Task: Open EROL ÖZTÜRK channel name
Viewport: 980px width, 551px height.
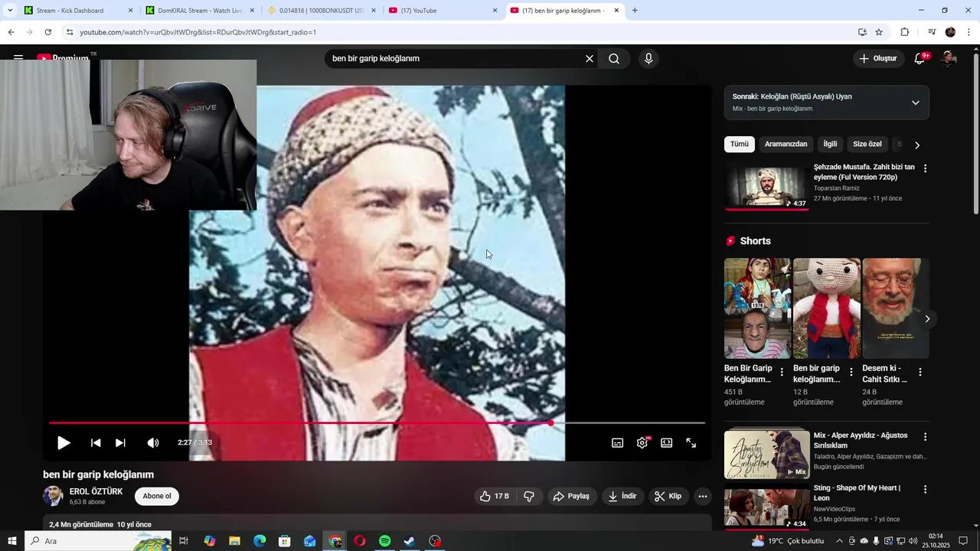Action: [96, 492]
